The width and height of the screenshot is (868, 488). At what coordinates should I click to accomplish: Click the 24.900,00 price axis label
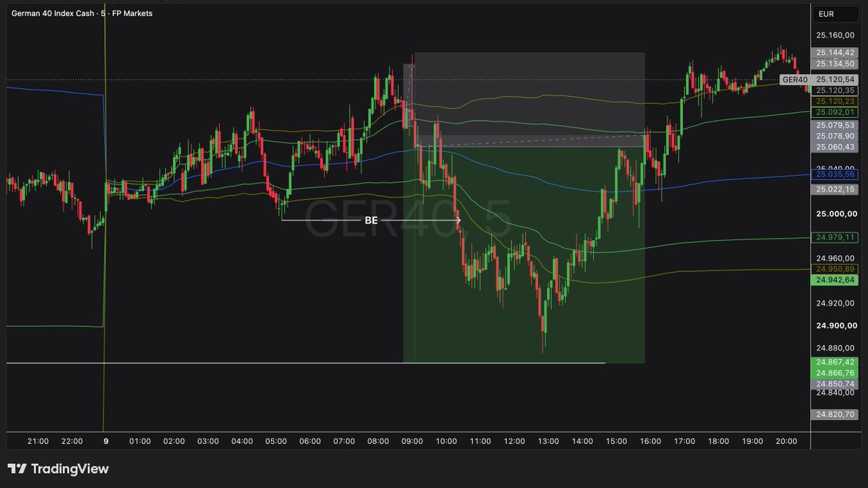pos(835,325)
